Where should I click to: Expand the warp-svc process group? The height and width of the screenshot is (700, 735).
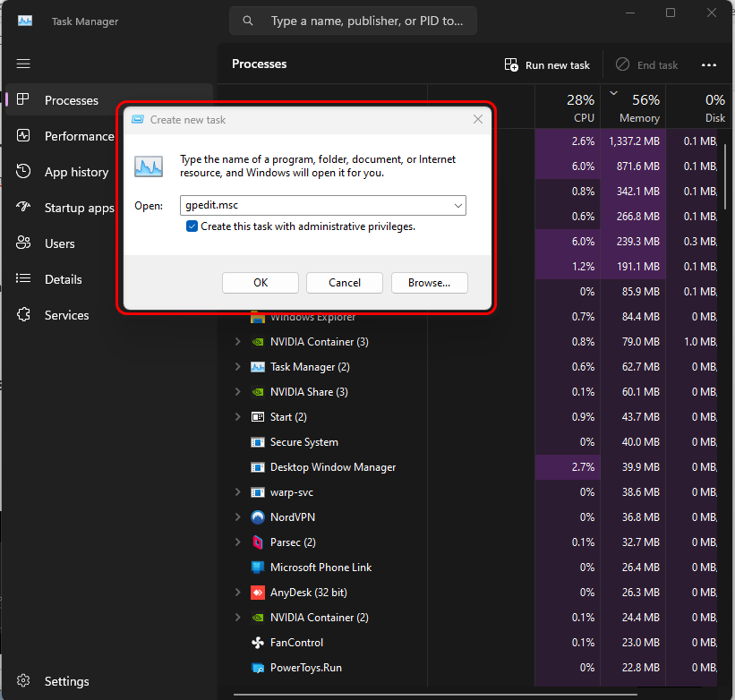pos(237,492)
